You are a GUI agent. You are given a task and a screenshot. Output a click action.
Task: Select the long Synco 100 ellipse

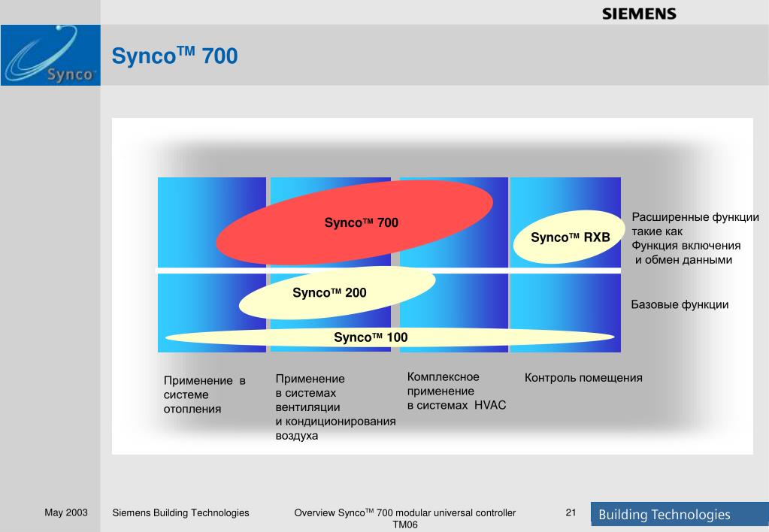(x=390, y=337)
